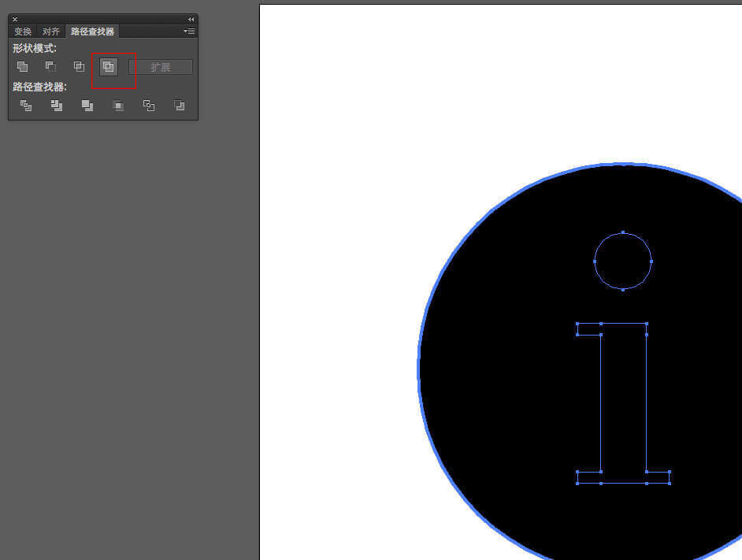
Task: Click the Divide pathfinder icon
Action: [26, 106]
